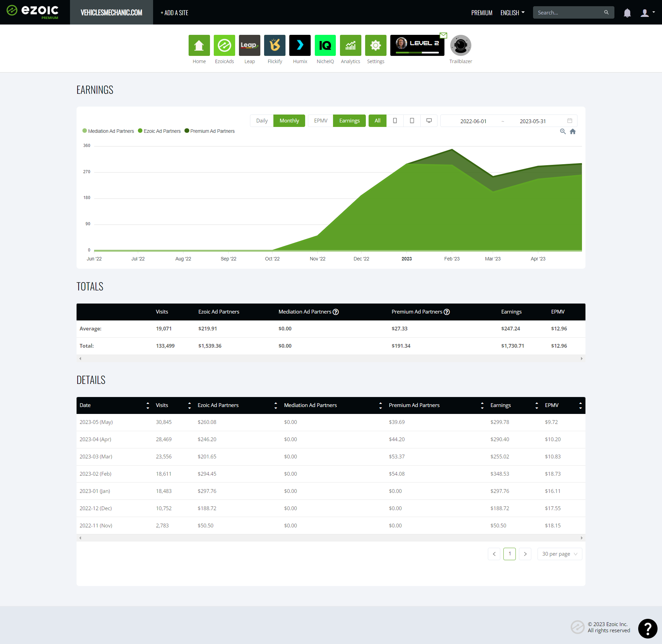Image resolution: width=662 pixels, height=644 pixels.
Task: Open the Level 2 badge
Action: tap(417, 45)
